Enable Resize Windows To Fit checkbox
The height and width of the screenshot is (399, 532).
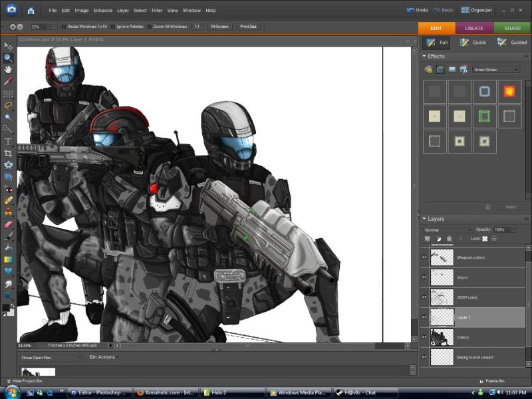[64, 27]
